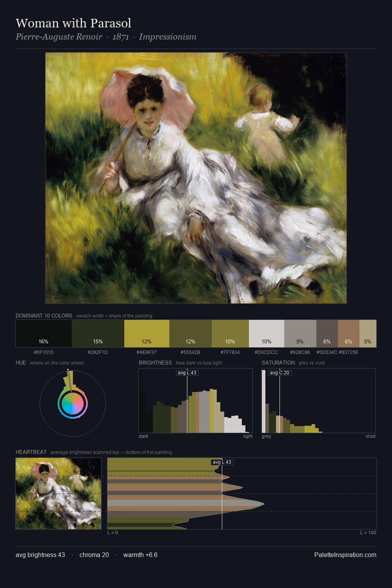The height and width of the screenshot is (588, 392).
Task: Pick the #AE9F37 mustard yellow swatch
Action: tap(147, 334)
